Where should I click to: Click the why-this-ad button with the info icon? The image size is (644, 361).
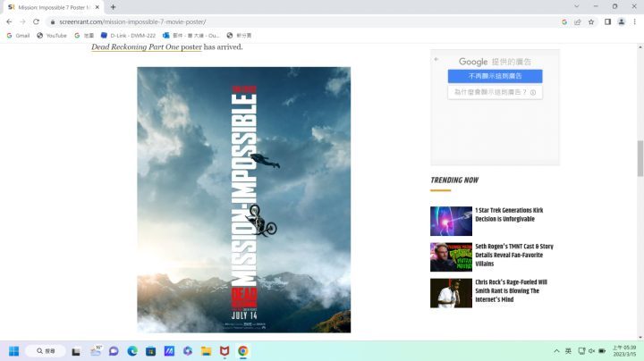(x=495, y=92)
